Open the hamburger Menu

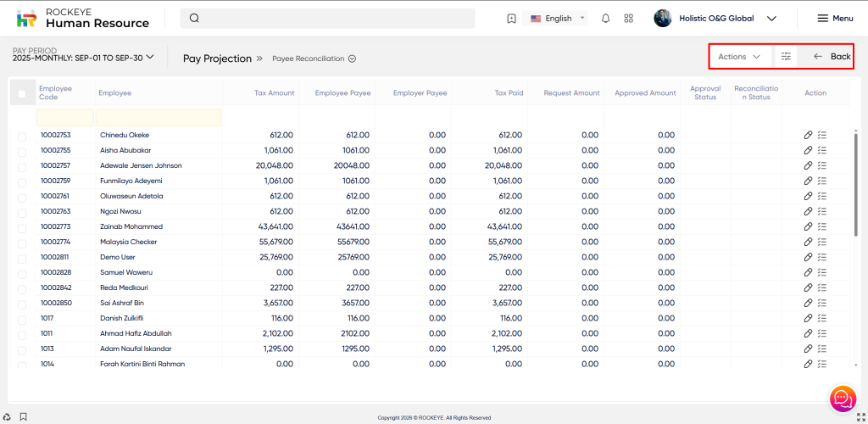834,19
